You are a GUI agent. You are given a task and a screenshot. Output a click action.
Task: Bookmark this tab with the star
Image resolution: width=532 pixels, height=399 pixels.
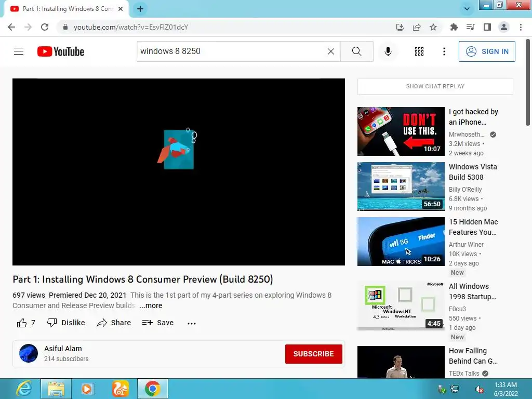pyautogui.click(x=433, y=27)
